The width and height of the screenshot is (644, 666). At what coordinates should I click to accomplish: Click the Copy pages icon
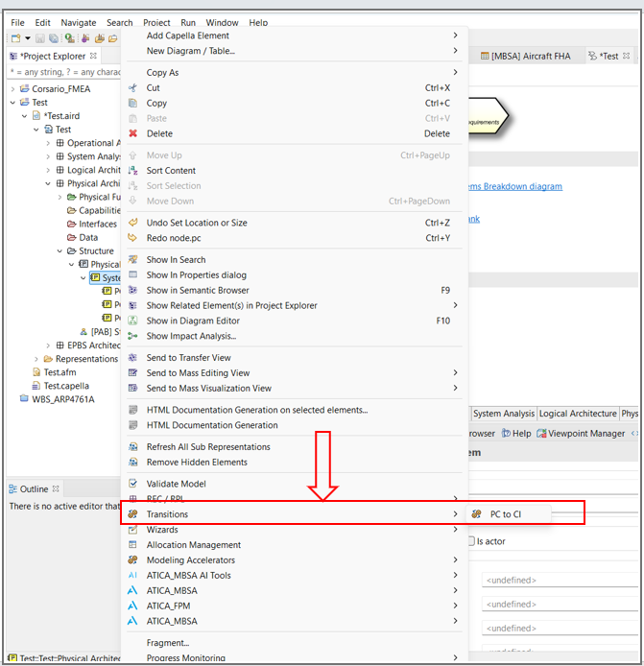[133, 104]
